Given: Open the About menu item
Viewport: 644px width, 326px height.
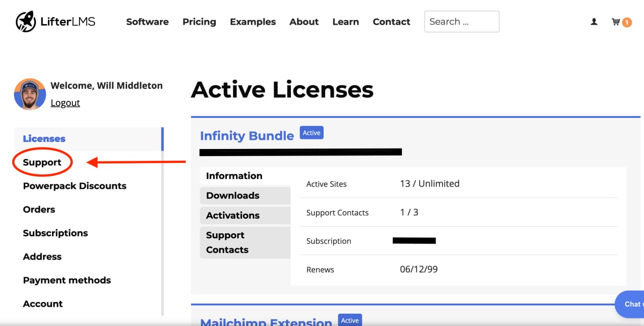Looking at the screenshot, I should click(304, 22).
